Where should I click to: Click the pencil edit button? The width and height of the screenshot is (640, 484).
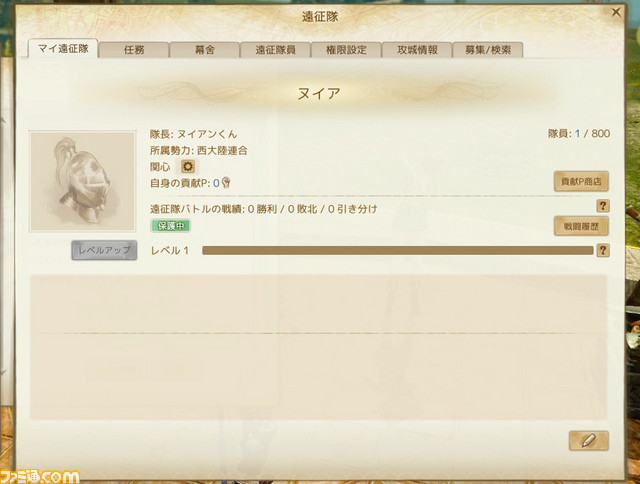589,441
